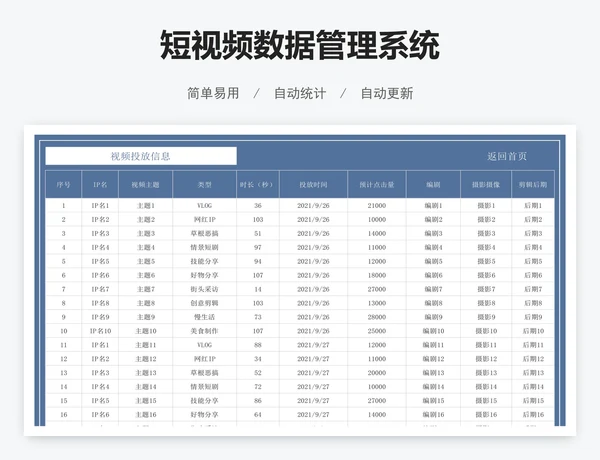600x460 pixels.
Task: Select the 时长（秒）column header
Action: pyautogui.click(x=258, y=184)
